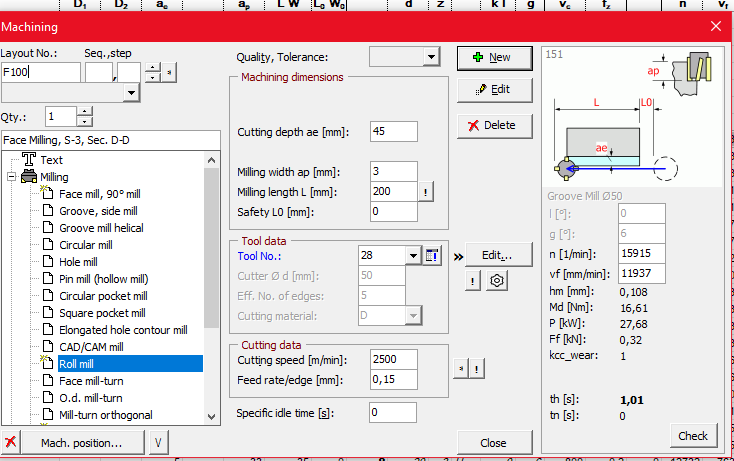Select 'Face mill, 90° mill' operation

coord(100,194)
